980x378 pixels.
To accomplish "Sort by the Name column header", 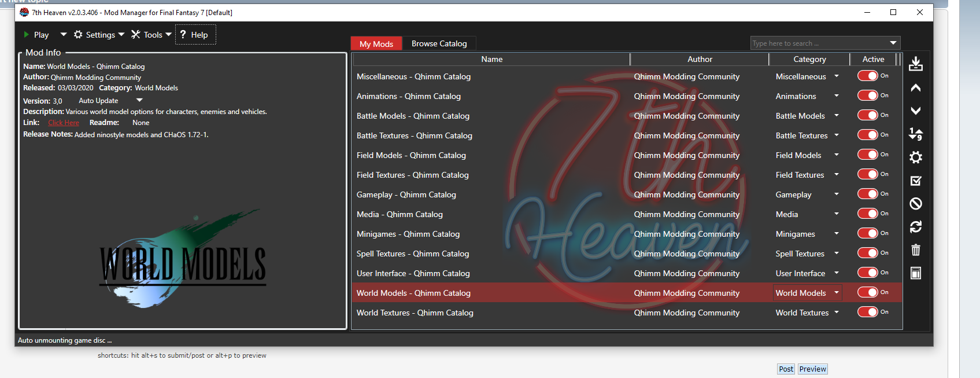I will (x=491, y=59).
